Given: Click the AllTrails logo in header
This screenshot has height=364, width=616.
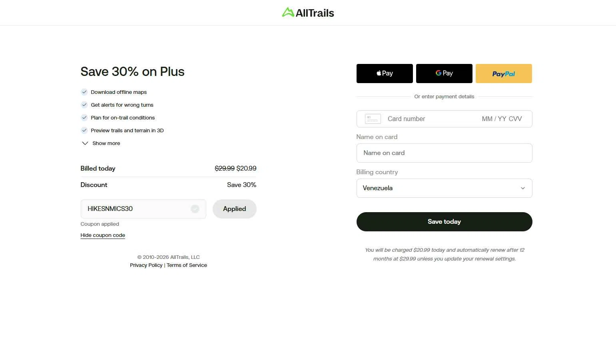Looking at the screenshot, I should [308, 13].
